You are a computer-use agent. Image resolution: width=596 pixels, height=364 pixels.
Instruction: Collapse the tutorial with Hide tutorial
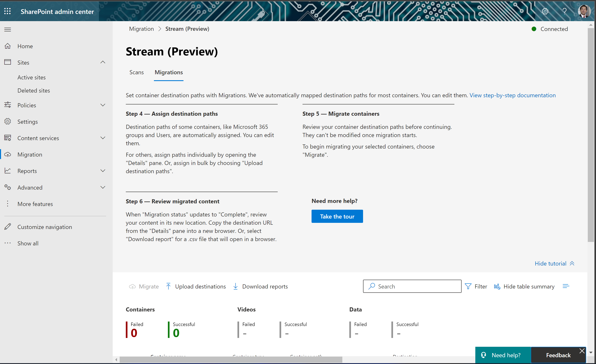tap(554, 263)
